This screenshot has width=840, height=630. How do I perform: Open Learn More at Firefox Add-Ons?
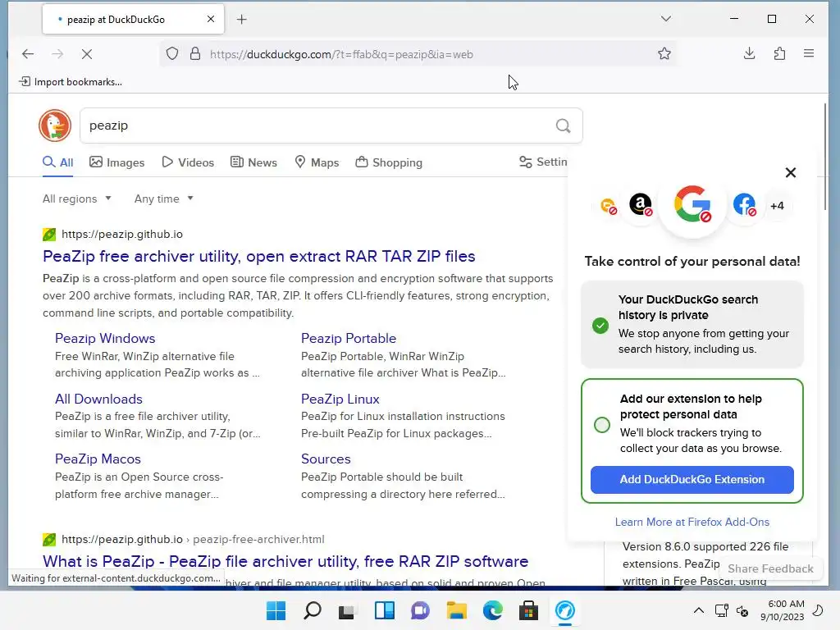pos(692,522)
